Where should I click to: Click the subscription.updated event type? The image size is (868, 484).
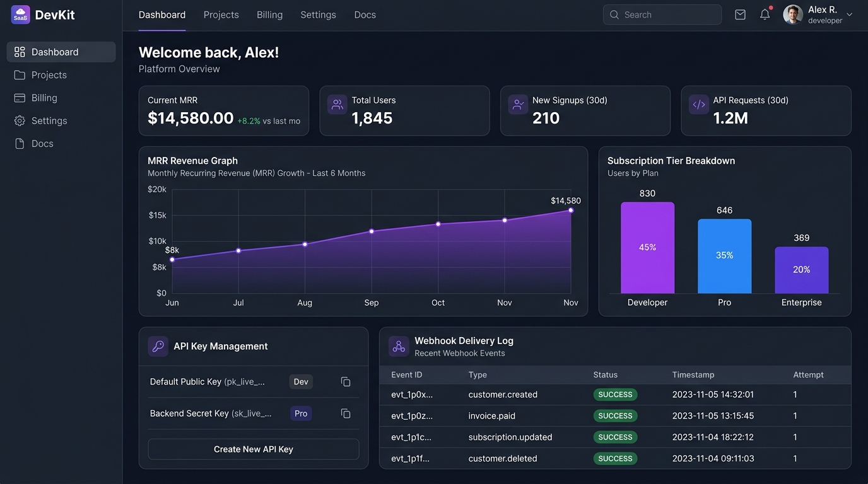coord(510,437)
